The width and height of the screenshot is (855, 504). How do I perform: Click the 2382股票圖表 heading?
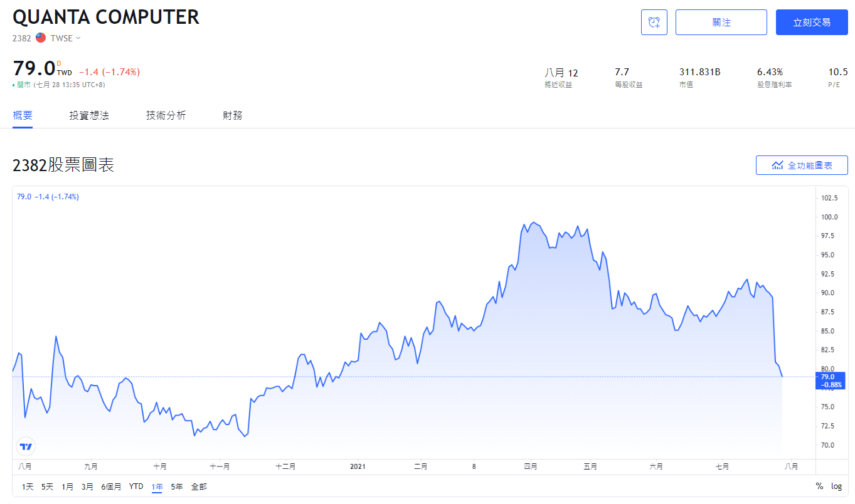coord(63,165)
